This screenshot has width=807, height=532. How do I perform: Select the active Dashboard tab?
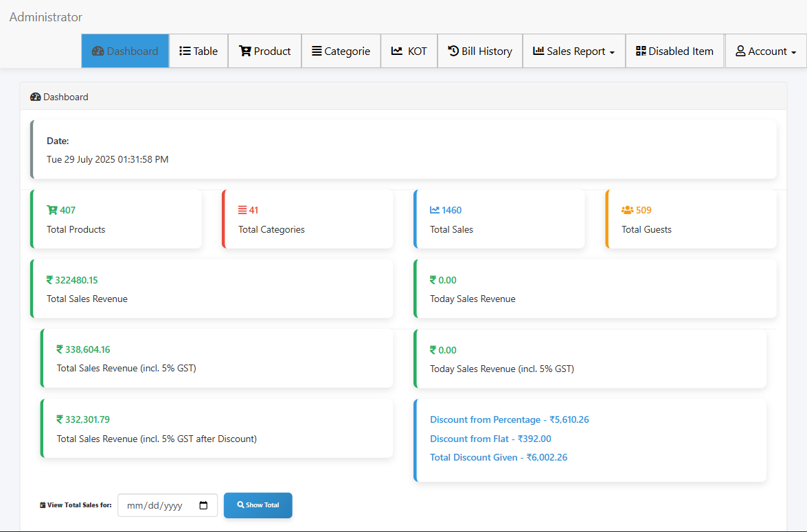(x=125, y=51)
